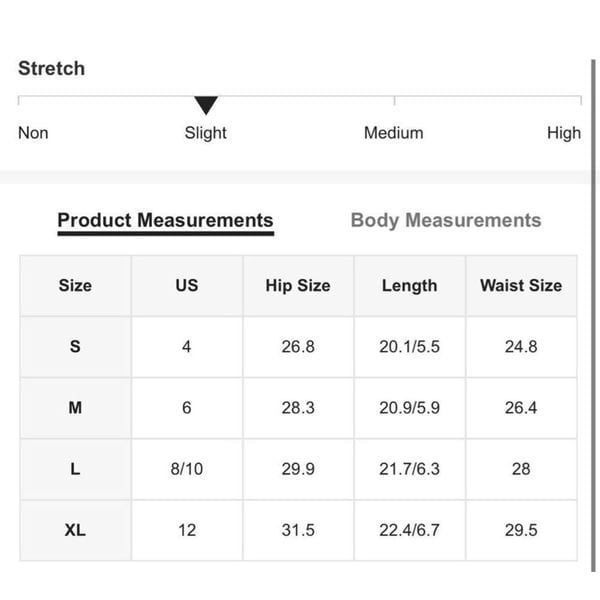This screenshot has height=600, width=600.
Task: Select the M size row header
Action: 75,408
